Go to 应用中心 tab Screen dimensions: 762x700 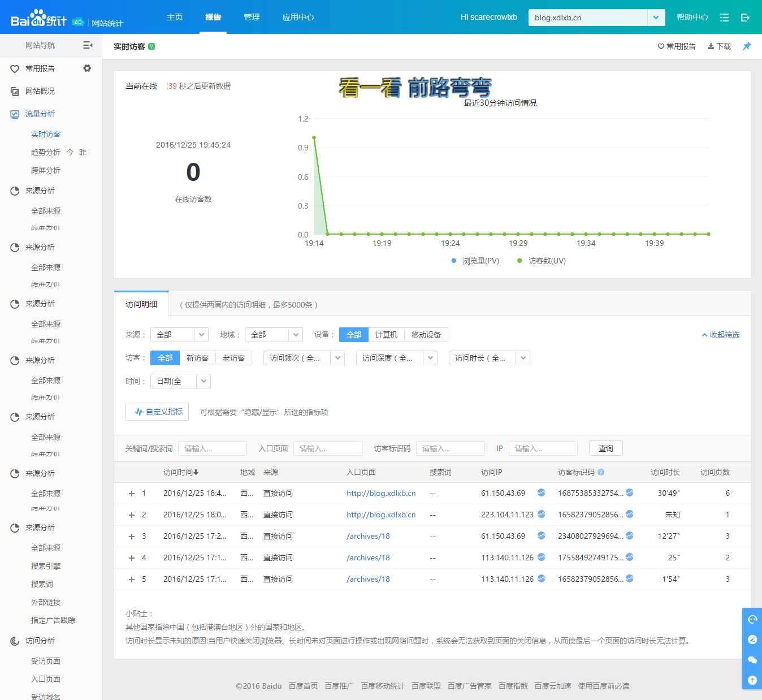pyautogui.click(x=298, y=17)
